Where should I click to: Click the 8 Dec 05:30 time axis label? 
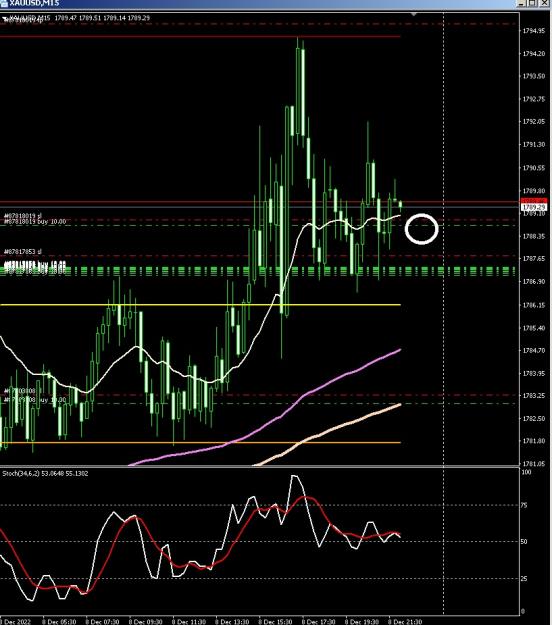point(59,621)
